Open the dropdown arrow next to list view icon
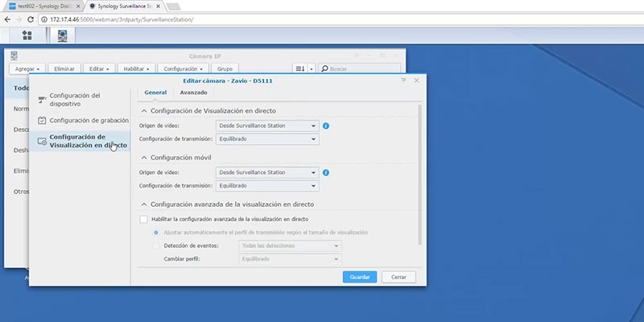The height and width of the screenshot is (322, 644). (312, 69)
